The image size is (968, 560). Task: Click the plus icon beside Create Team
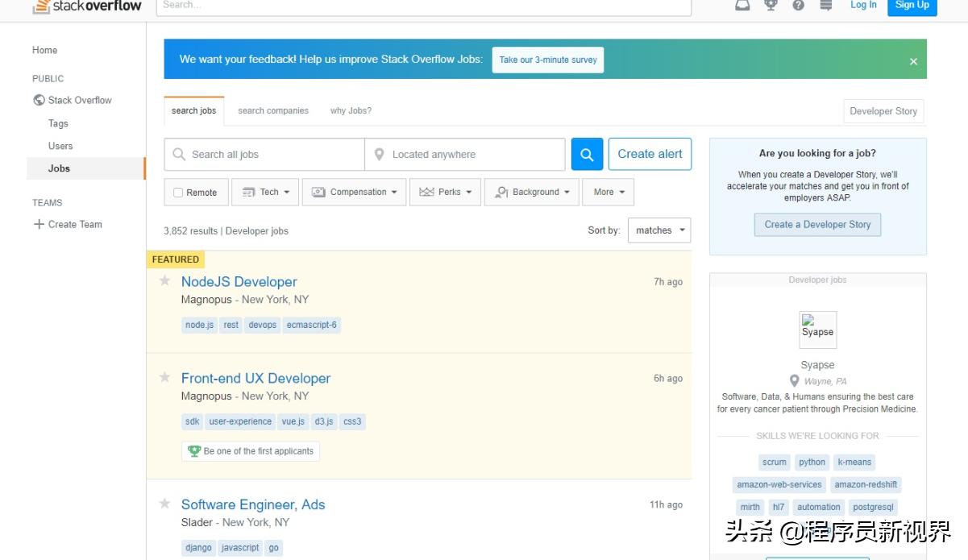point(39,224)
